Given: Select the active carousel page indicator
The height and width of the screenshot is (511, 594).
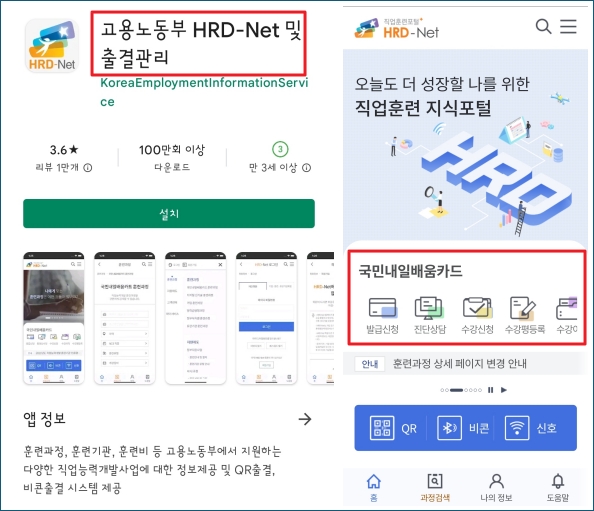Looking at the screenshot, I should pyautogui.click(x=456, y=390).
